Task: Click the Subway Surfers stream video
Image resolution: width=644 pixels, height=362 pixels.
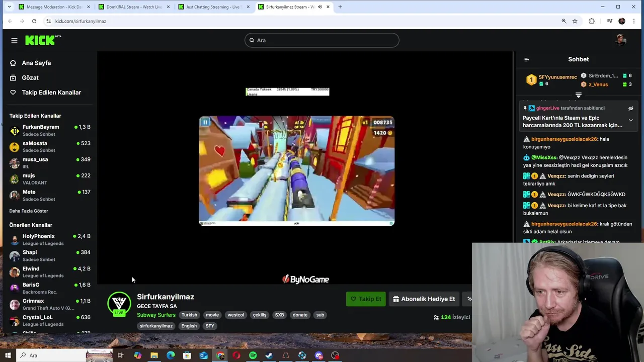Action: (x=296, y=171)
